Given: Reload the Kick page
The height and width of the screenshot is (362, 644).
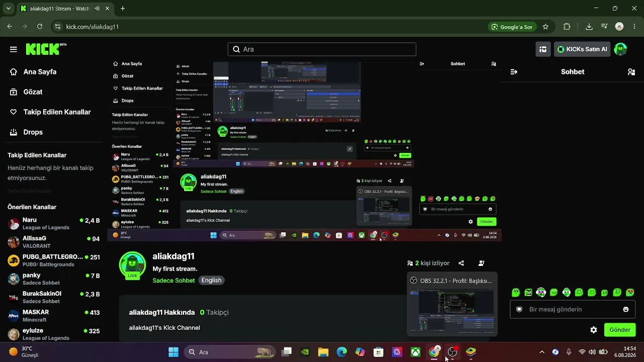Looking at the screenshot, I should [x=40, y=27].
